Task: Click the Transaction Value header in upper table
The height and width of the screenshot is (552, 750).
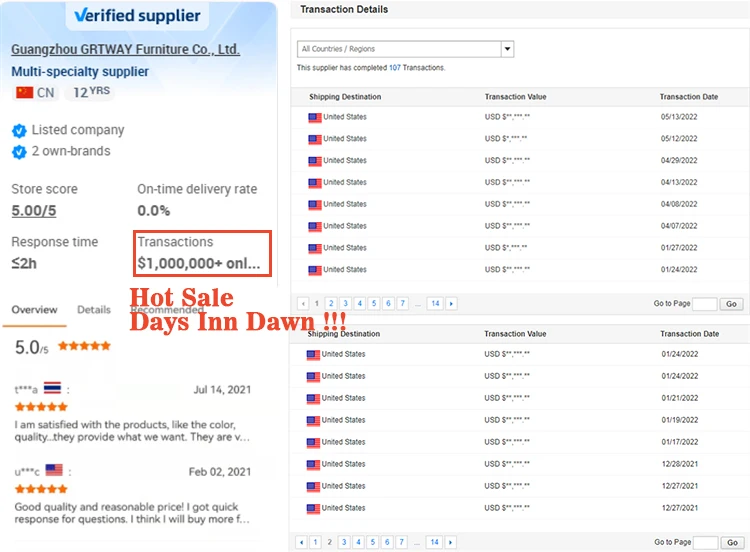Action: click(x=515, y=97)
